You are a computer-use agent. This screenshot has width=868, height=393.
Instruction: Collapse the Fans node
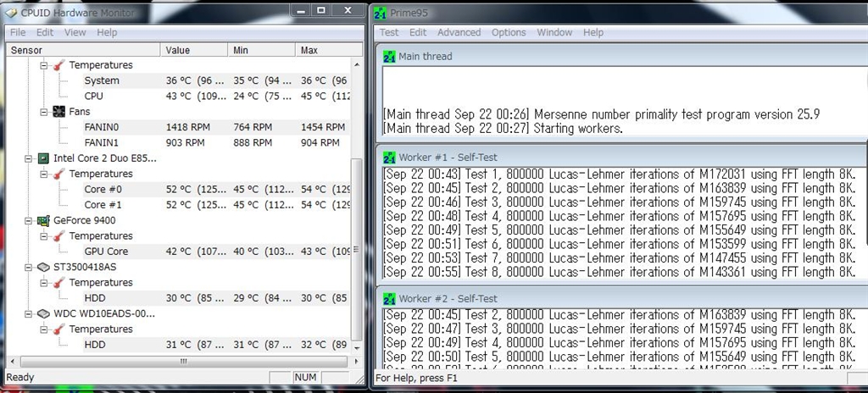(44, 112)
